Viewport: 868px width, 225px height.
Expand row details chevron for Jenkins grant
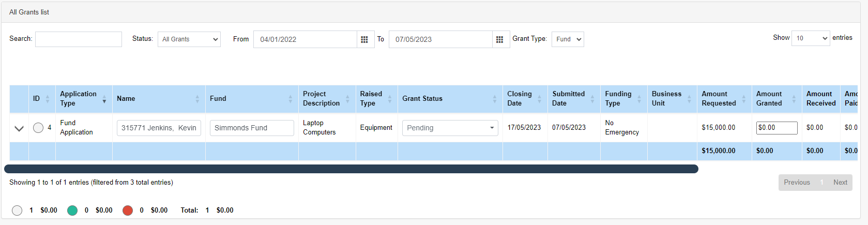pos(19,128)
